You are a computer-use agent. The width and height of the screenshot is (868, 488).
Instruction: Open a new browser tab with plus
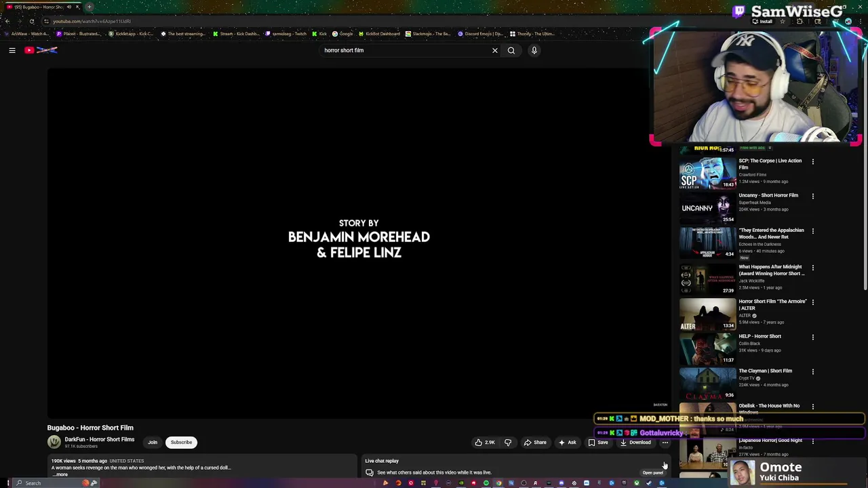89,7
